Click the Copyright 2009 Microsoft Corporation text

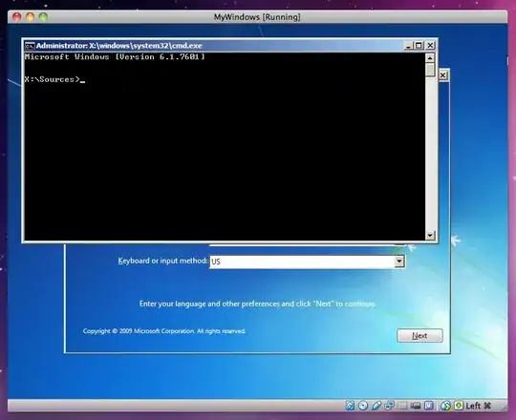164,331
